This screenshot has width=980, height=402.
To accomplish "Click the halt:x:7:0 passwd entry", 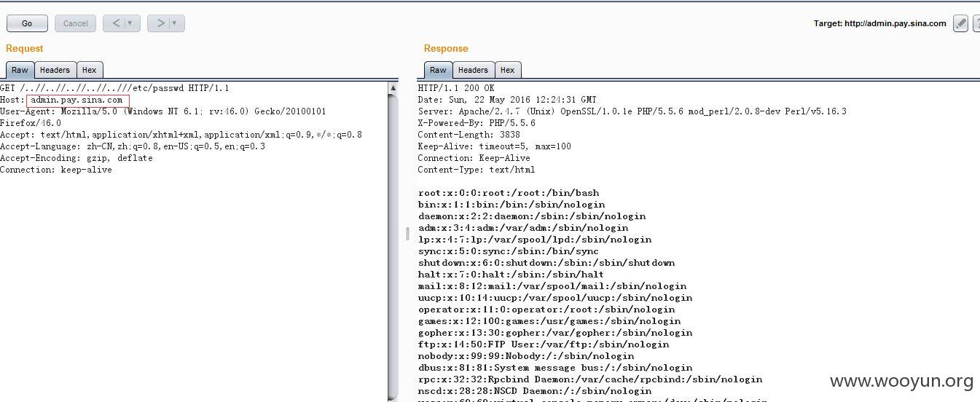I will coord(511,275).
